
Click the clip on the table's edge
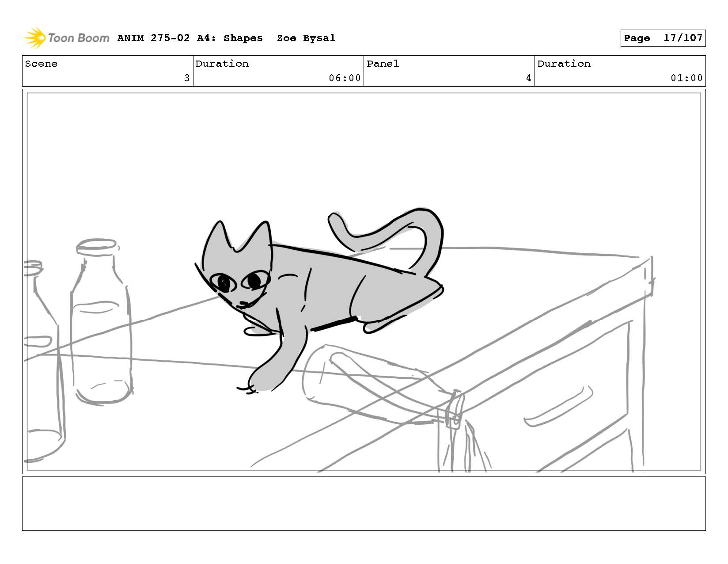455,409
